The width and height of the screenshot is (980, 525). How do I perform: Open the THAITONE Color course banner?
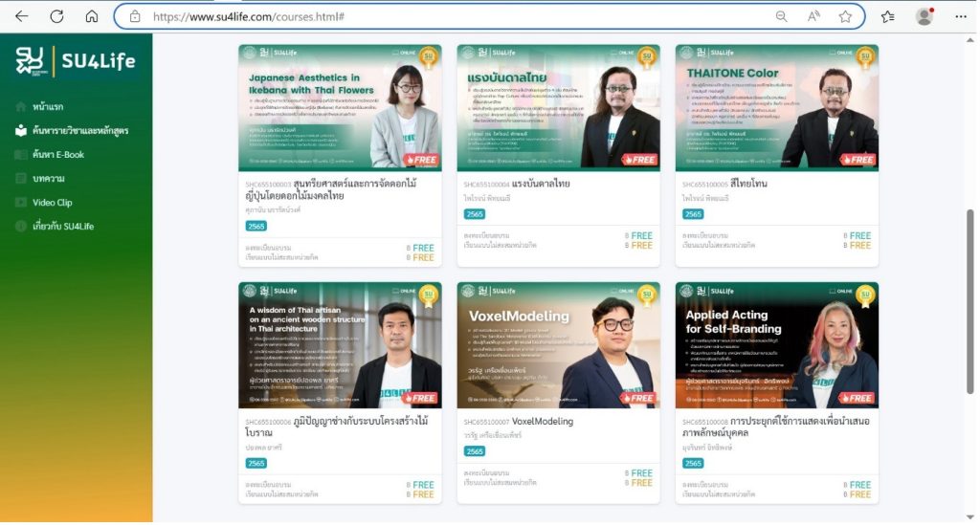point(776,107)
